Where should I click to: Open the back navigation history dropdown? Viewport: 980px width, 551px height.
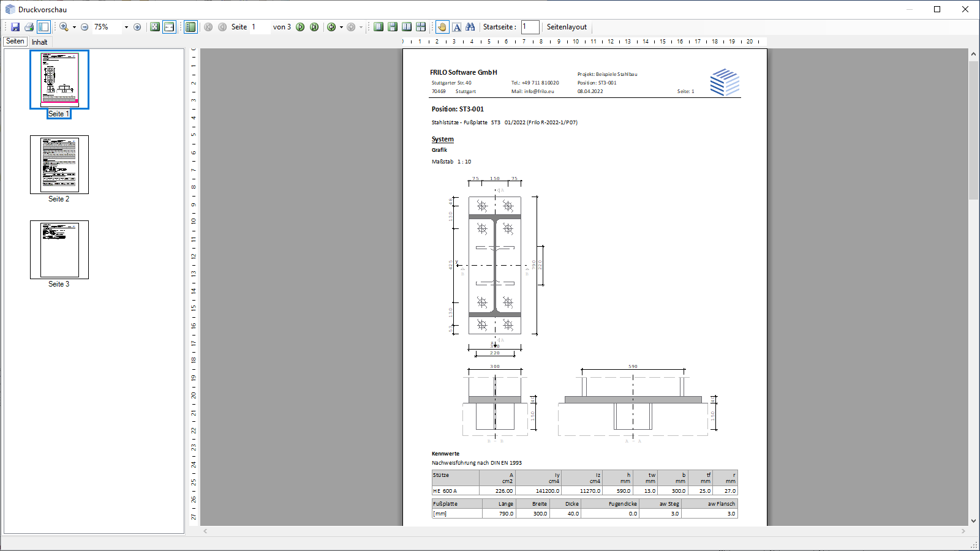[x=341, y=27]
